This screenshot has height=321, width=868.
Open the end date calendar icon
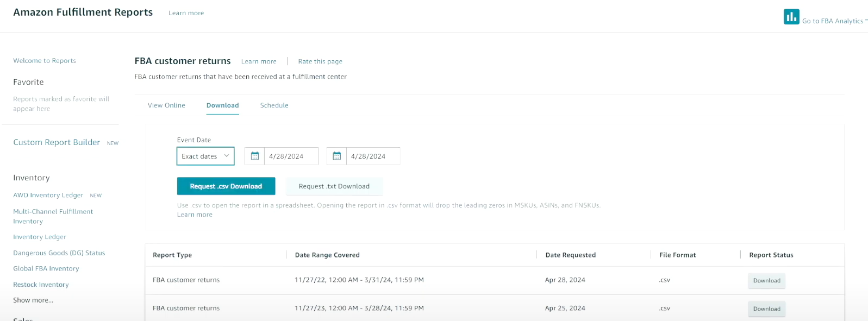tap(337, 156)
